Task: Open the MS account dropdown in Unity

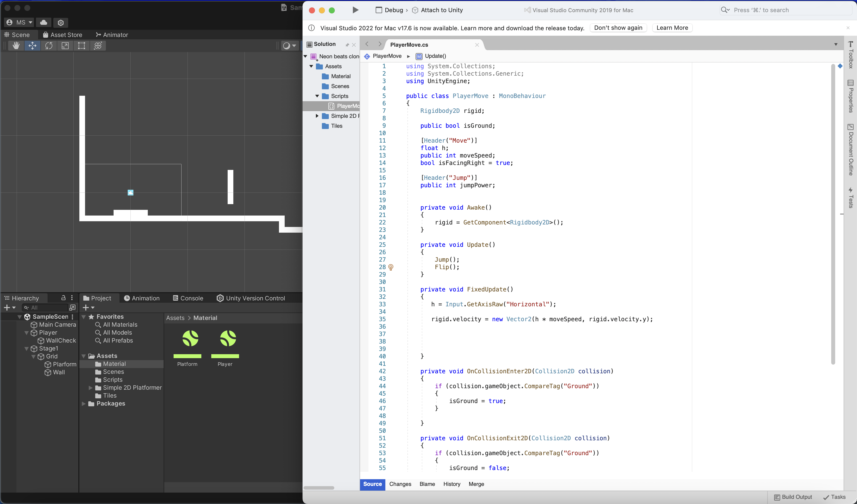Action: point(19,22)
